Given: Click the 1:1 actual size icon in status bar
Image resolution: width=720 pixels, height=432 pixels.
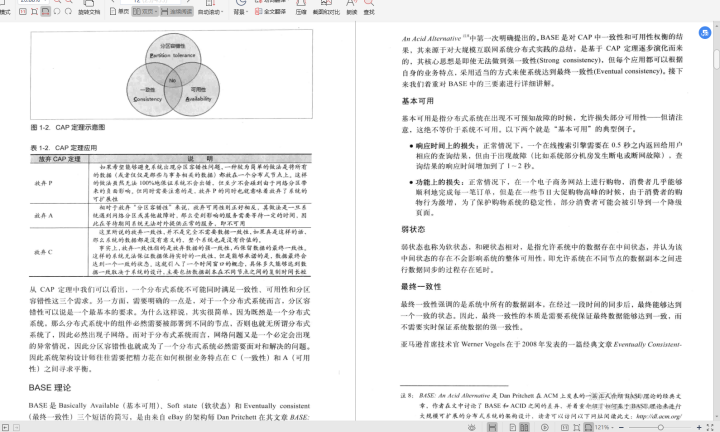Looking at the screenshot, I should pos(565,427).
